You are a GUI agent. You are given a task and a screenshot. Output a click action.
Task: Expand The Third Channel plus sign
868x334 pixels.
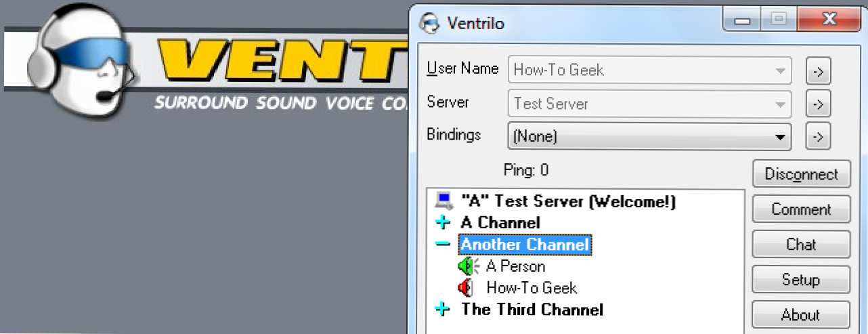[443, 310]
